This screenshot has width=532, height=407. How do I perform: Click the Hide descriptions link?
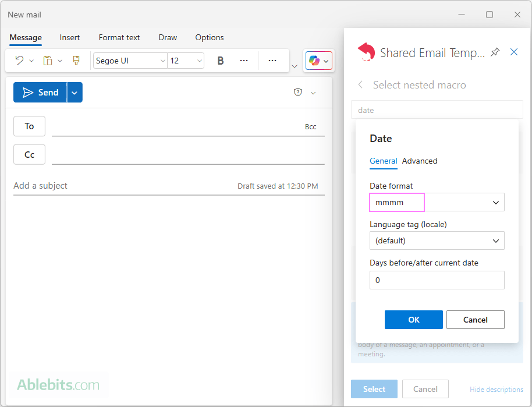click(x=496, y=390)
